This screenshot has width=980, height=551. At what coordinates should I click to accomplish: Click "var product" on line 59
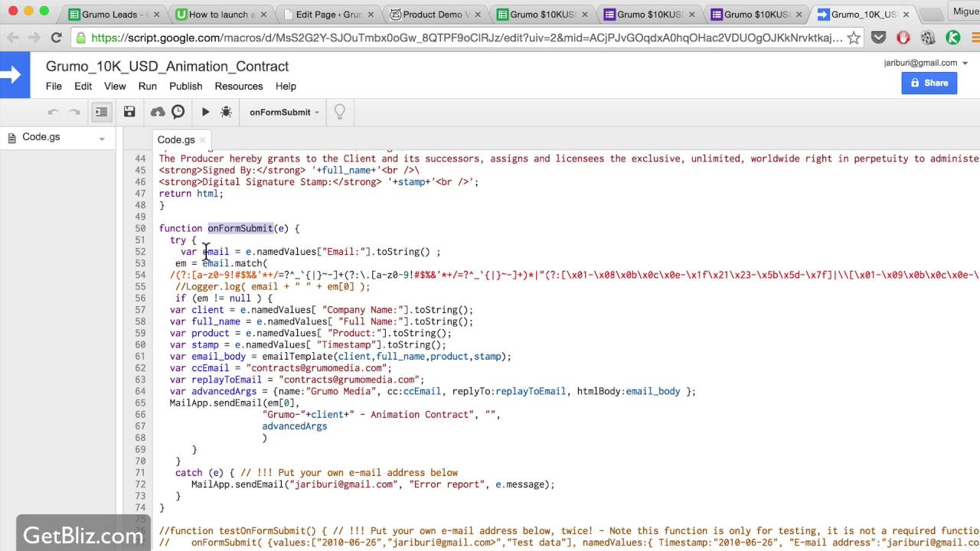[x=200, y=333]
